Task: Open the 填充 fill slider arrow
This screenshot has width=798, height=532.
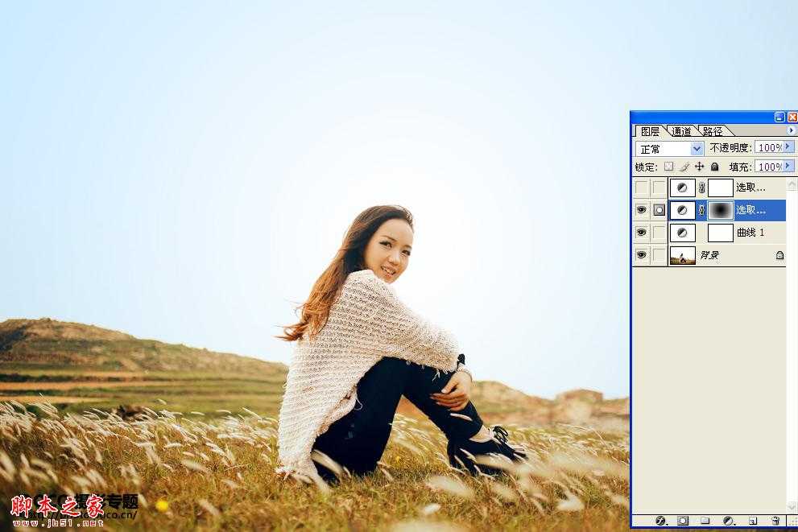Action: 788,166
